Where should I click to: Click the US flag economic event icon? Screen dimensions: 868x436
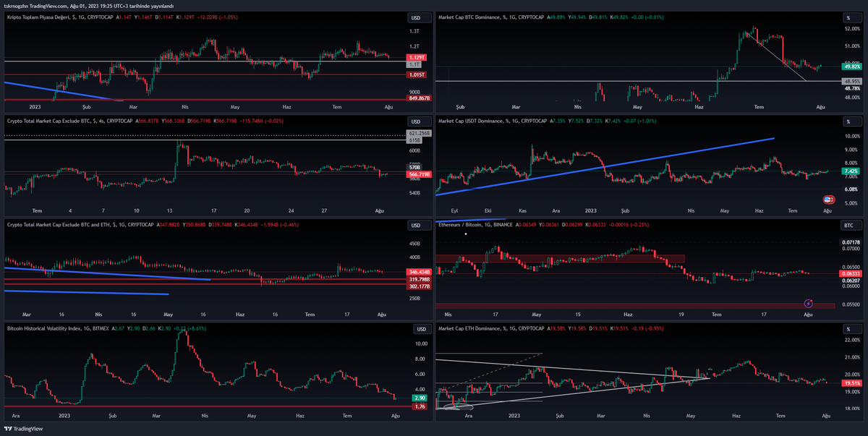point(827,199)
